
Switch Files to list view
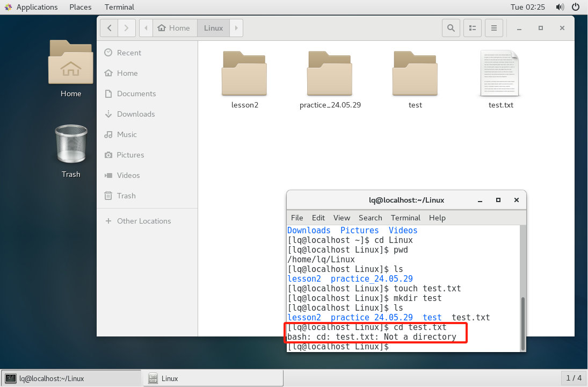[x=473, y=28]
